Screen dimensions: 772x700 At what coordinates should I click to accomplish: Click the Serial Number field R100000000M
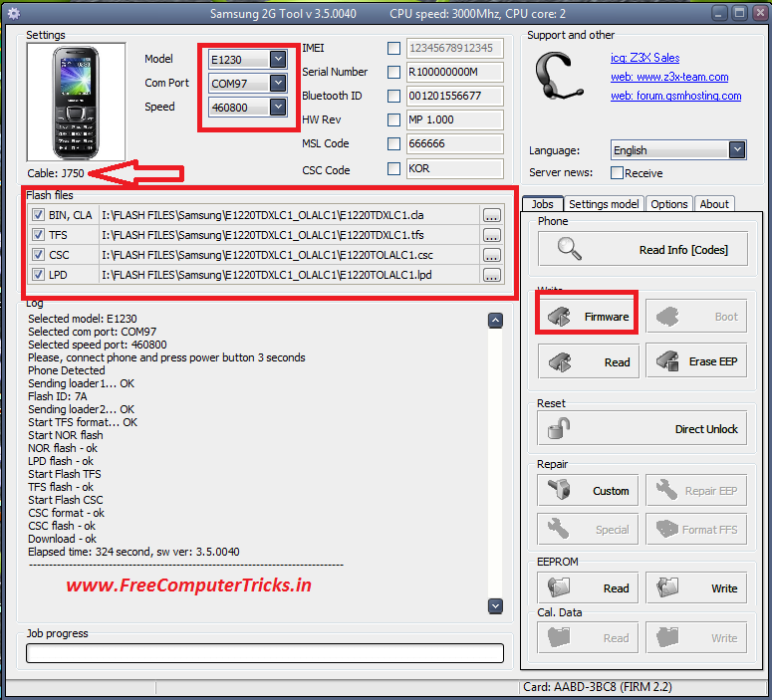coord(455,72)
